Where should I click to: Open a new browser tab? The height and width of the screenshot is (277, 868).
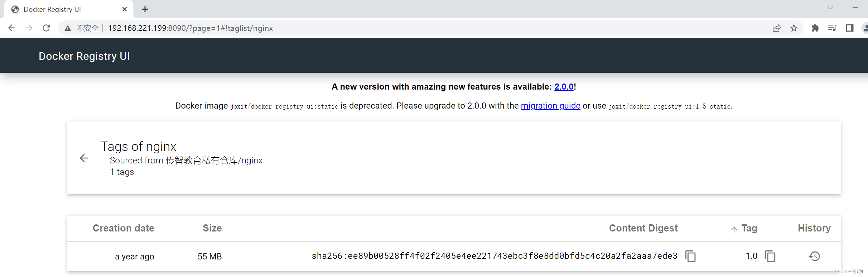pos(145,9)
